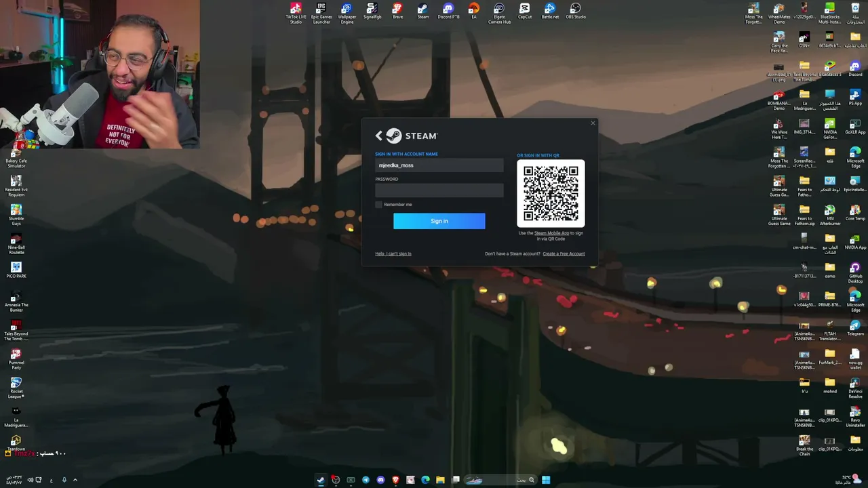Screen dimensions: 868x488
Task: Switch to Steam on the taskbar
Action: coord(321,480)
